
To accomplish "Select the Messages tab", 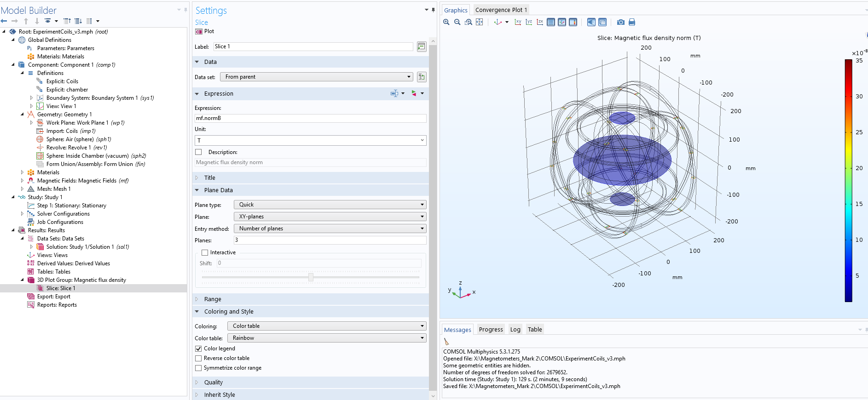I will coord(457,330).
